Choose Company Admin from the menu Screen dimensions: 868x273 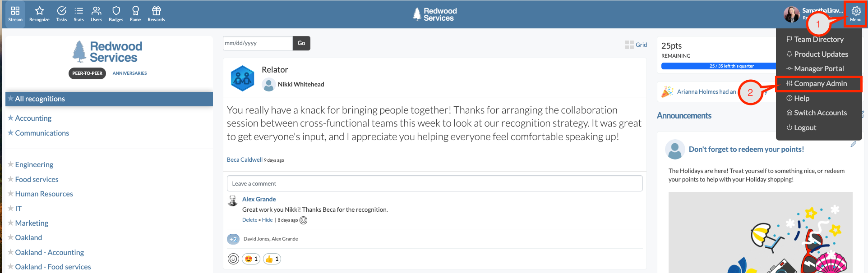pyautogui.click(x=817, y=83)
